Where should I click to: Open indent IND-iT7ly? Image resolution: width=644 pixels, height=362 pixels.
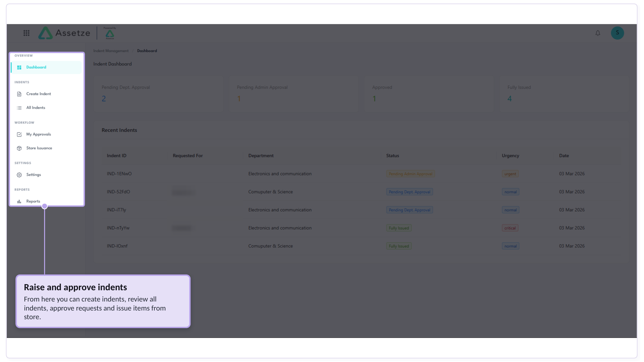pyautogui.click(x=117, y=210)
